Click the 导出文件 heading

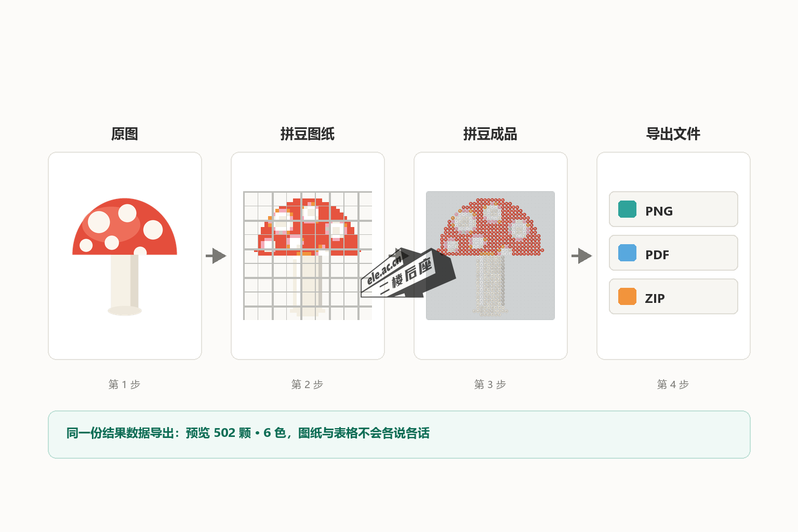pyautogui.click(x=673, y=134)
